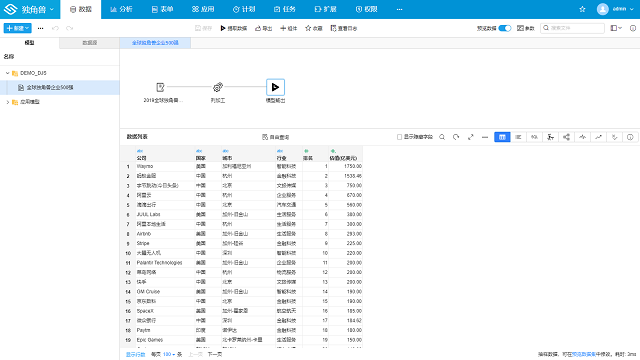The image size is (640, 360).
Task: Select the list view icon beside table view
Action: pos(518,137)
